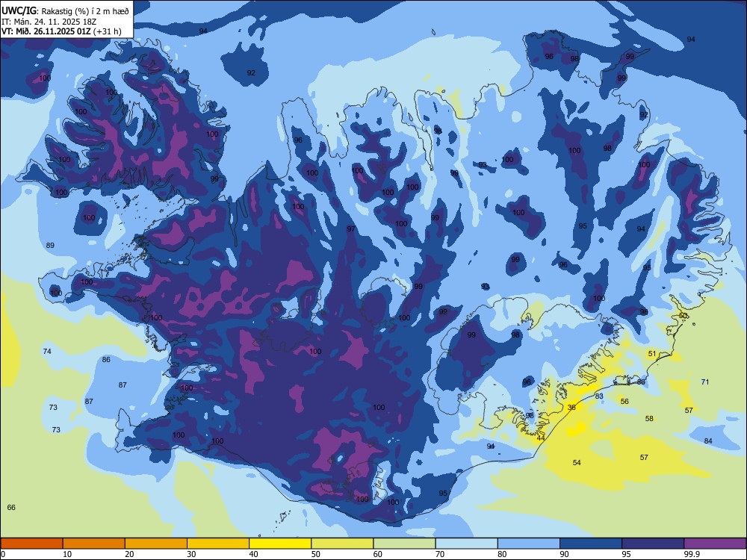Click the purple 99.9+ legend swatch
747x560 pixels.
715,544
